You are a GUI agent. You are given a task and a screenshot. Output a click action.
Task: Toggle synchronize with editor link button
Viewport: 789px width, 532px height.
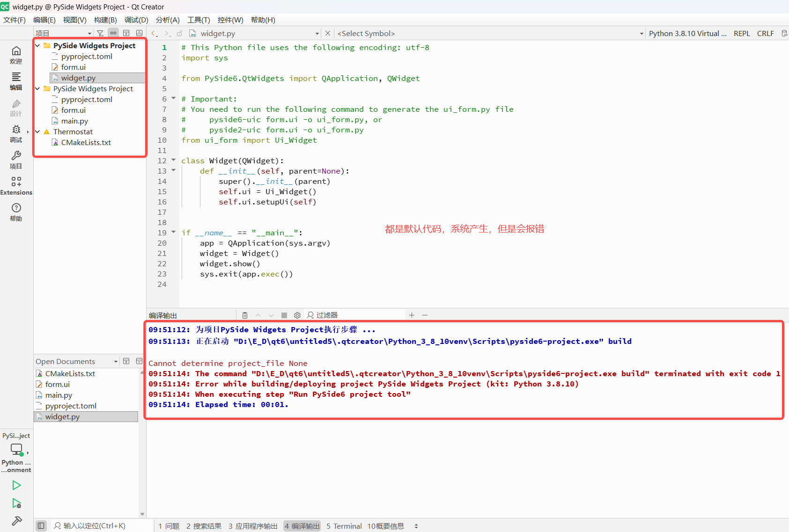[113, 33]
